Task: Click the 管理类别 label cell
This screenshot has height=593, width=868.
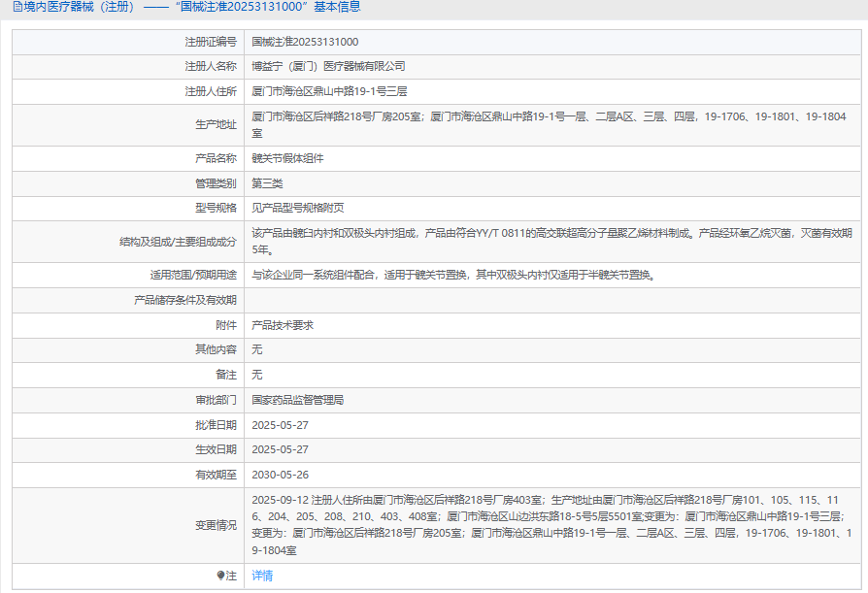Action: click(x=128, y=183)
